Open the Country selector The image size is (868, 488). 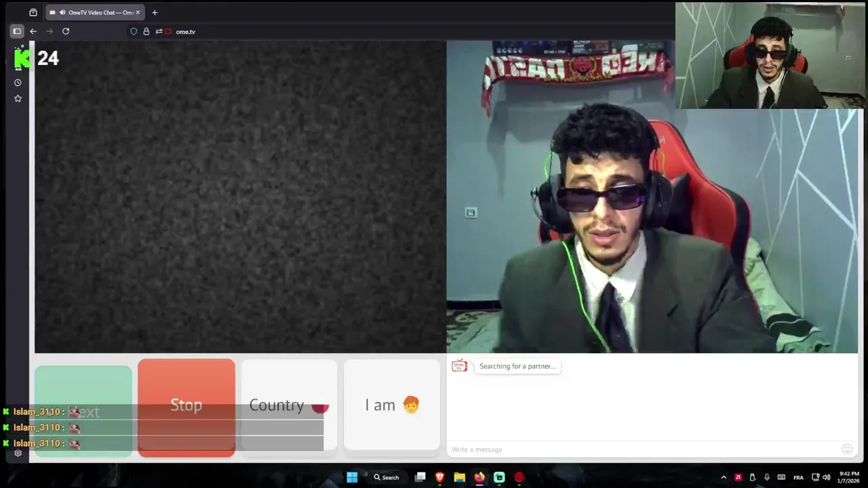(289, 405)
